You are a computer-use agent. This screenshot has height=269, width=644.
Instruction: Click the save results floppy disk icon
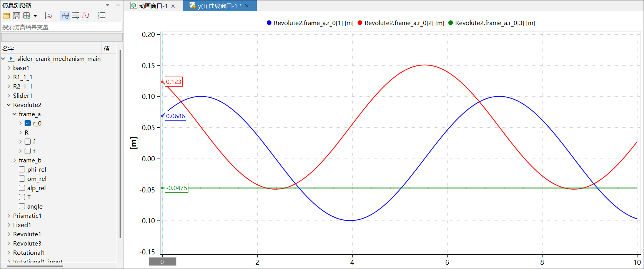pos(17,16)
